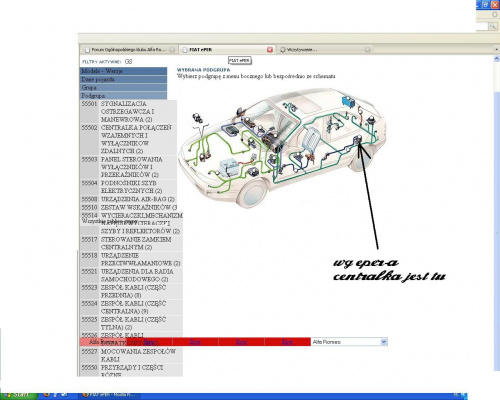
Task: Open the tab list dropdown arrow
Action: [496, 50]
